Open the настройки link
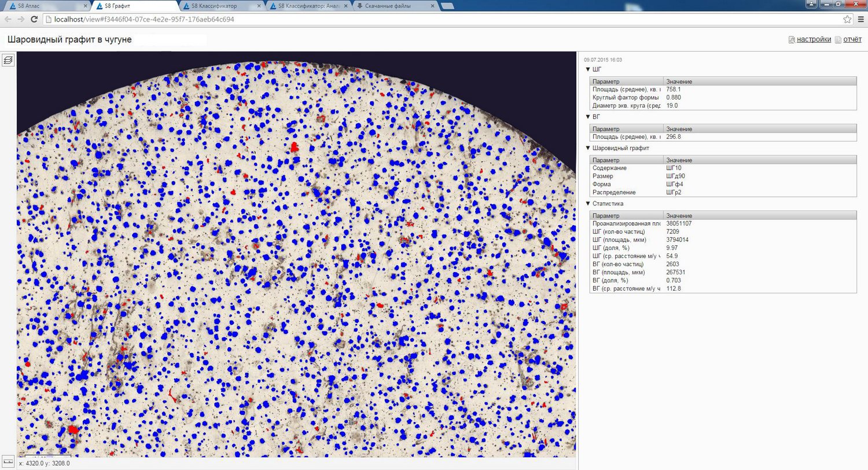Viewport: 868px width, 470px height. point(814,39)
